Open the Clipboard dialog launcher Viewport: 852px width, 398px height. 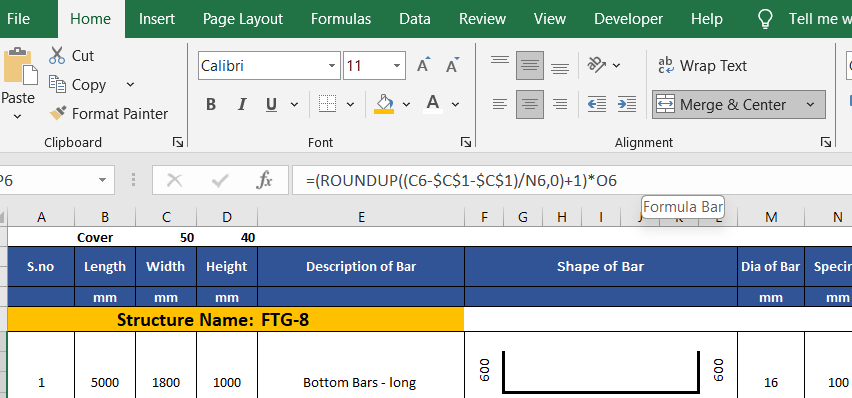(x=178, y=142)
